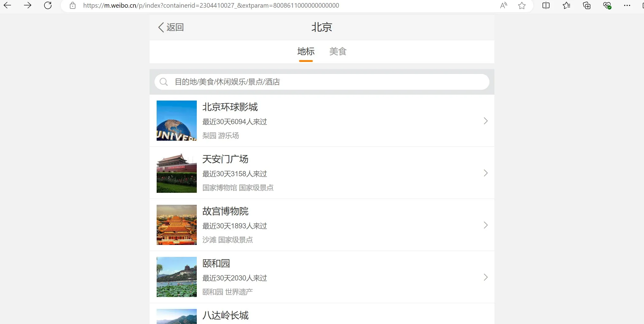Click the browser back arrow
The image size is (644, 324).
pos(7,5)
